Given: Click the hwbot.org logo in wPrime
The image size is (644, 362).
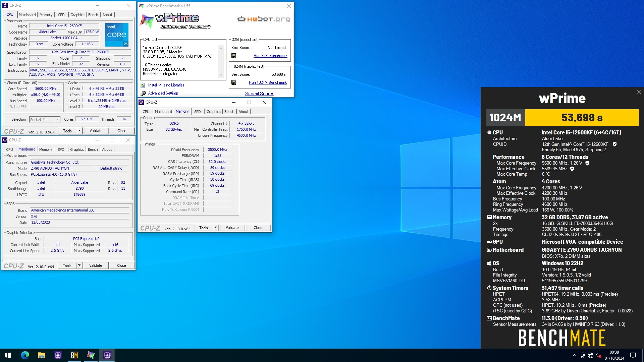Looking at the screenshot, I should 263,19.
